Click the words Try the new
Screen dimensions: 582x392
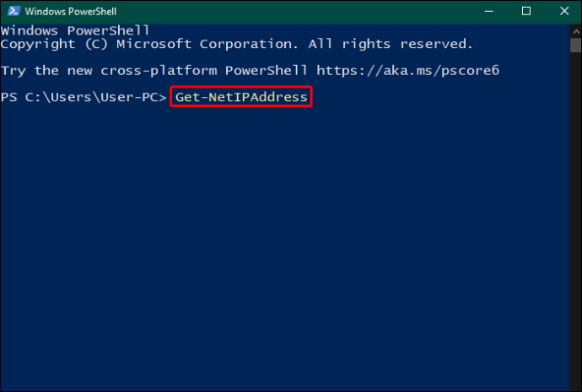coord(46,71)
